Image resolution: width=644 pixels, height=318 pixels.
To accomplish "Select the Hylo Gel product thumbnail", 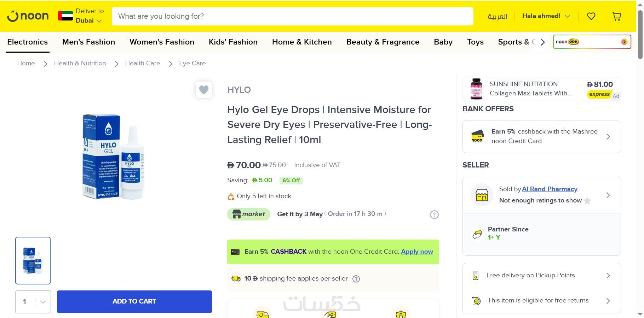I will coord(33,260).
